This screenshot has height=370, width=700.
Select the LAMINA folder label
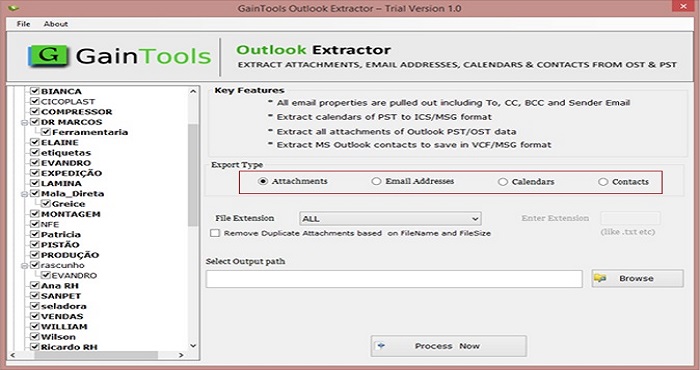click(61, 183)
